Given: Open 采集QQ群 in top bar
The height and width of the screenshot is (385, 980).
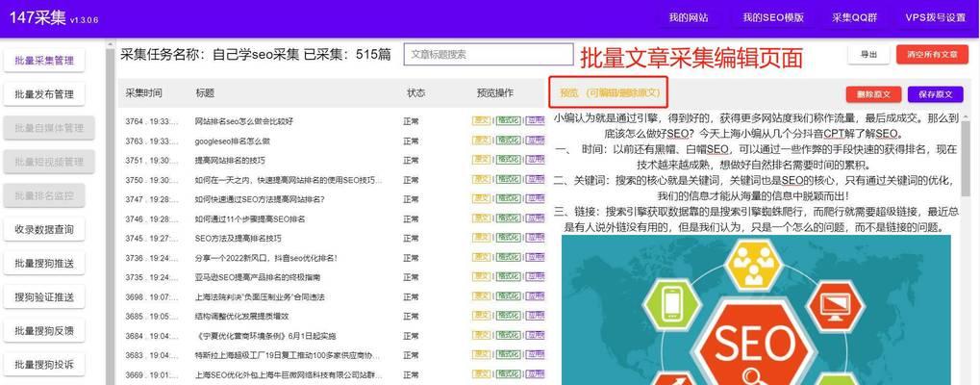Looking at the screenshot, I should point(854,17).
